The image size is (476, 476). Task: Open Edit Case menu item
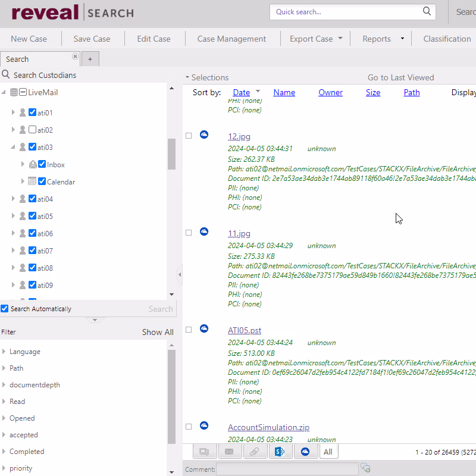(154, 39)
